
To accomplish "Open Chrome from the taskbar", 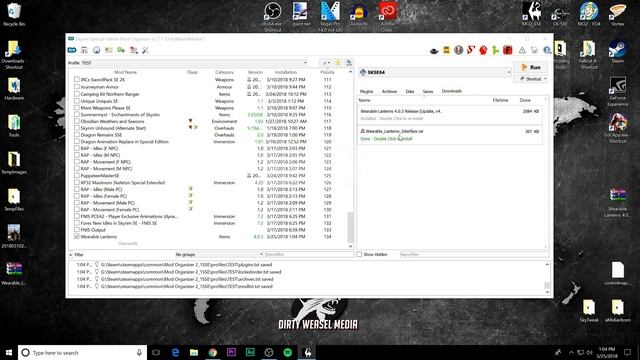I will point(213,352).
